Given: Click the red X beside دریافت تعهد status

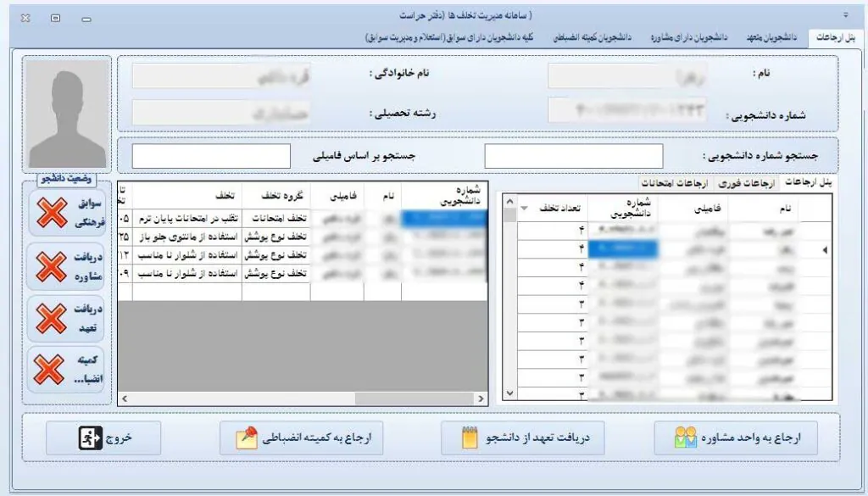Looking at the screenshot, I should (x=53, y=317).
